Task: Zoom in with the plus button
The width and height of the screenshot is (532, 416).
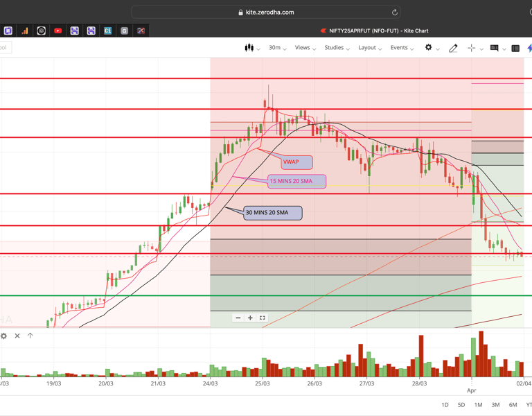Action: tap(250, 318)
